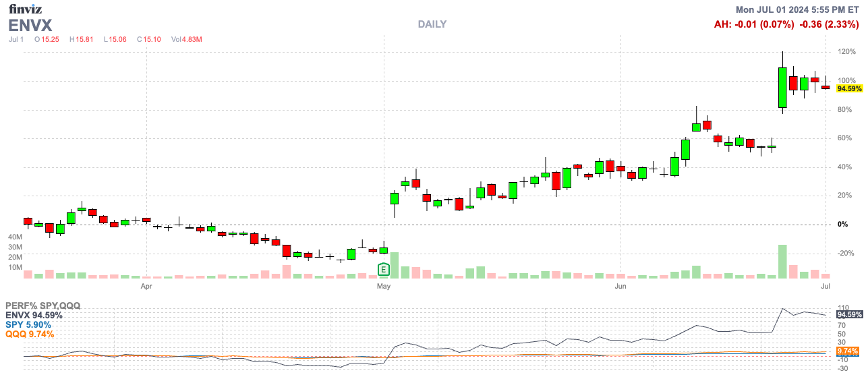The height and width of the screenshot is (379, 868).
Task: Click the Apr axis label
Action: pyautogui.click(x=146, y=287)
